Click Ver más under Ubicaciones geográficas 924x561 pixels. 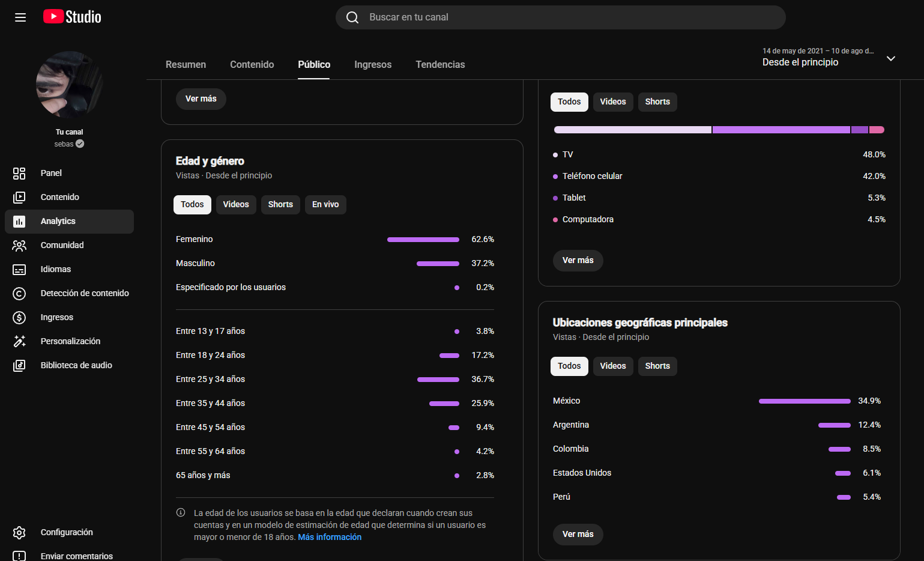coord(578,535)
